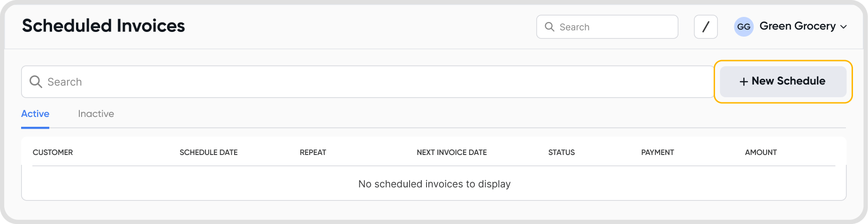The width and height of the screenshot is (868, 224).
Task: Open the Green Grocery account menu
Action: tap(797, 26)
